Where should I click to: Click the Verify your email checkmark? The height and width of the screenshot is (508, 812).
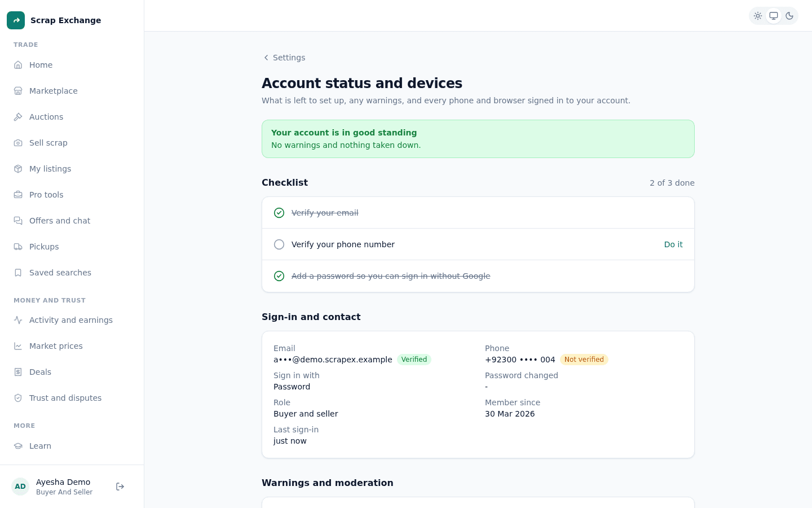pos(279,213)
